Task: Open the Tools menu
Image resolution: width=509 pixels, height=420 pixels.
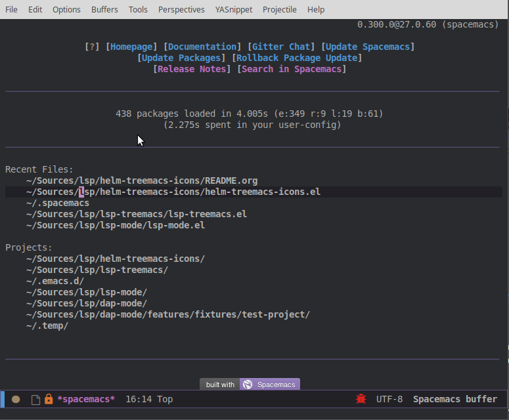Action: pos(138,10)
